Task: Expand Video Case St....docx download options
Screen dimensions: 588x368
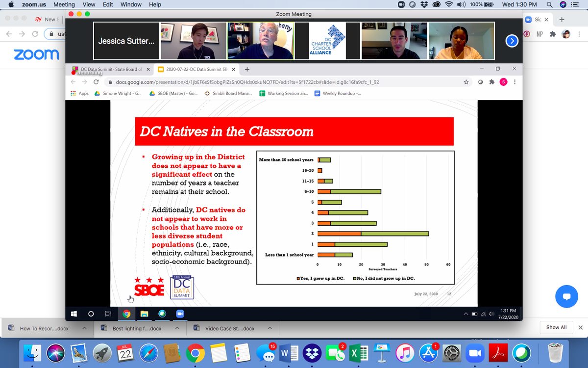Action: [270, 328]
